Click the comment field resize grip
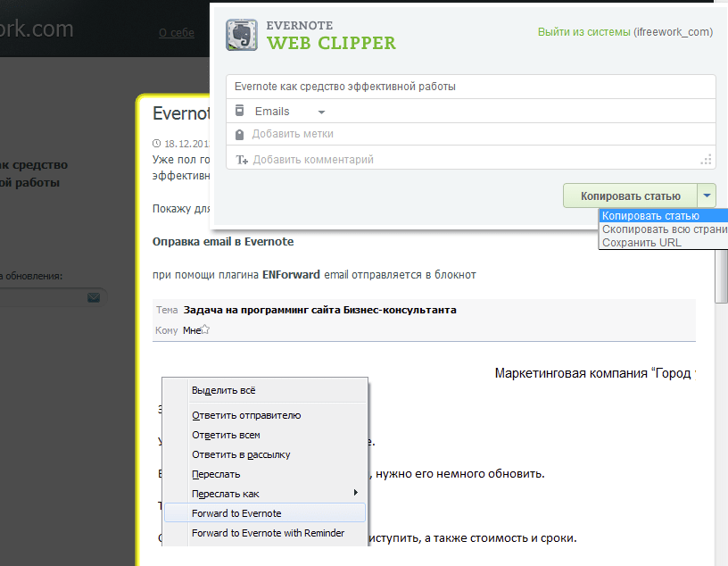The width and height of the screenshot is (728, 566). point(707,161)
